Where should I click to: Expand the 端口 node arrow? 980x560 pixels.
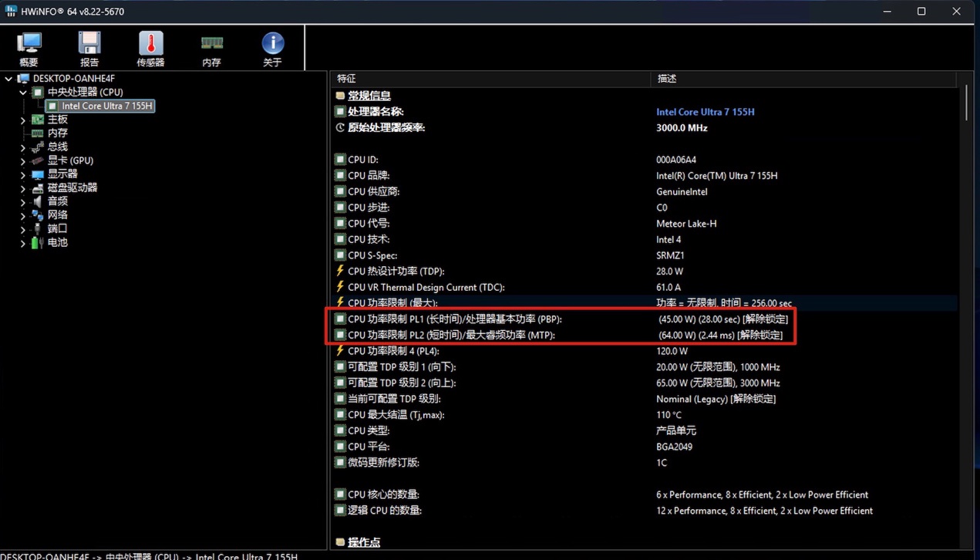pos(23,228)
